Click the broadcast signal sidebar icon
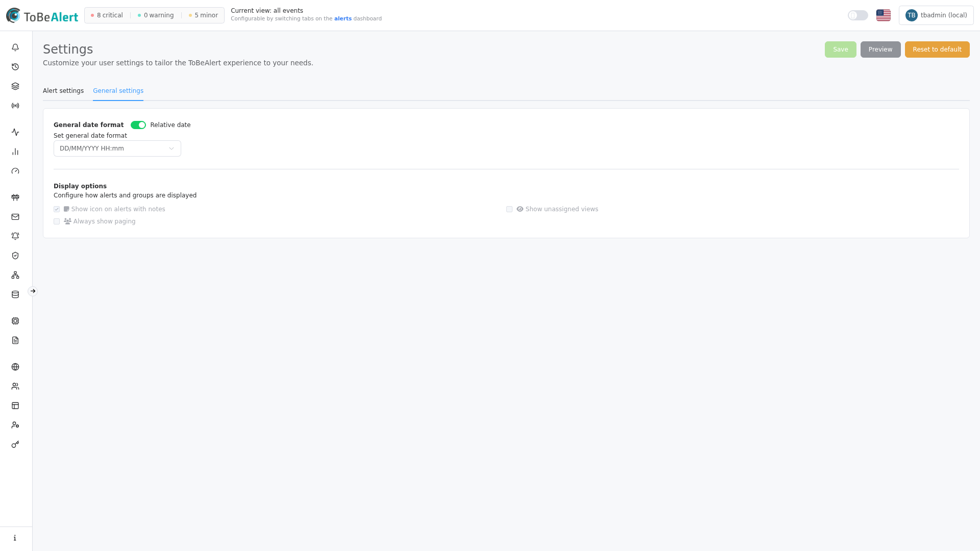980x551 pixels. pyautogui.click(x=15, y=106)
